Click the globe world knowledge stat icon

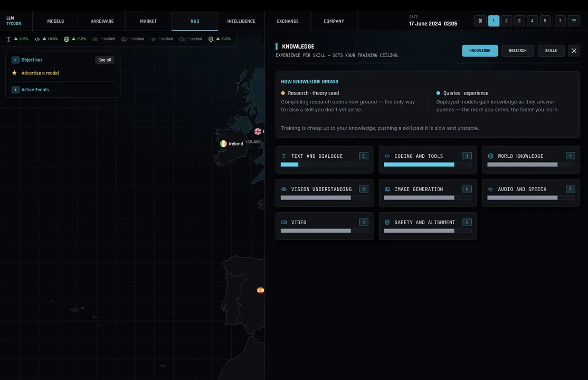67,39
